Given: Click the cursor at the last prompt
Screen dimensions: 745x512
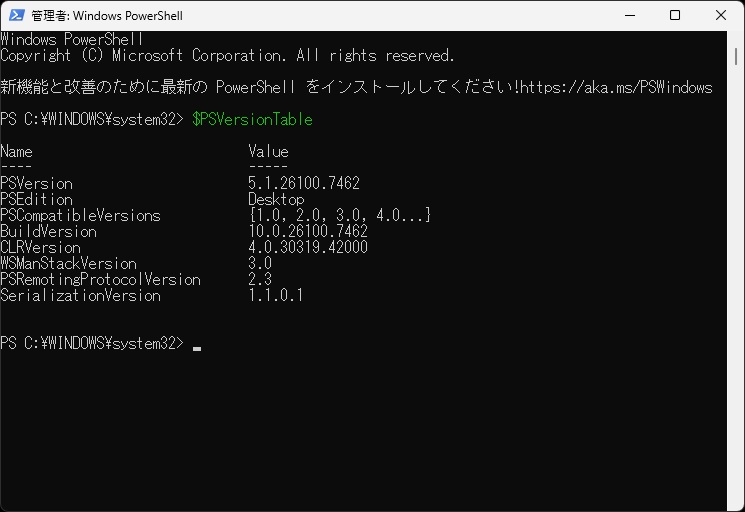Looking at the screenshot, I should tap(197, 346).
